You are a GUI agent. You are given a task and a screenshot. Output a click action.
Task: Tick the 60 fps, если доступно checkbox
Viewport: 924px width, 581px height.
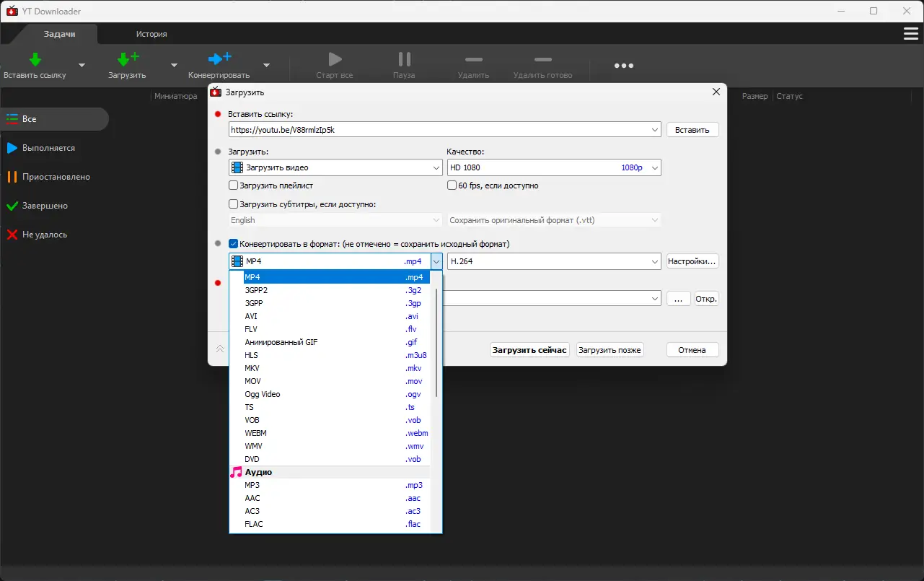[452, 185]
